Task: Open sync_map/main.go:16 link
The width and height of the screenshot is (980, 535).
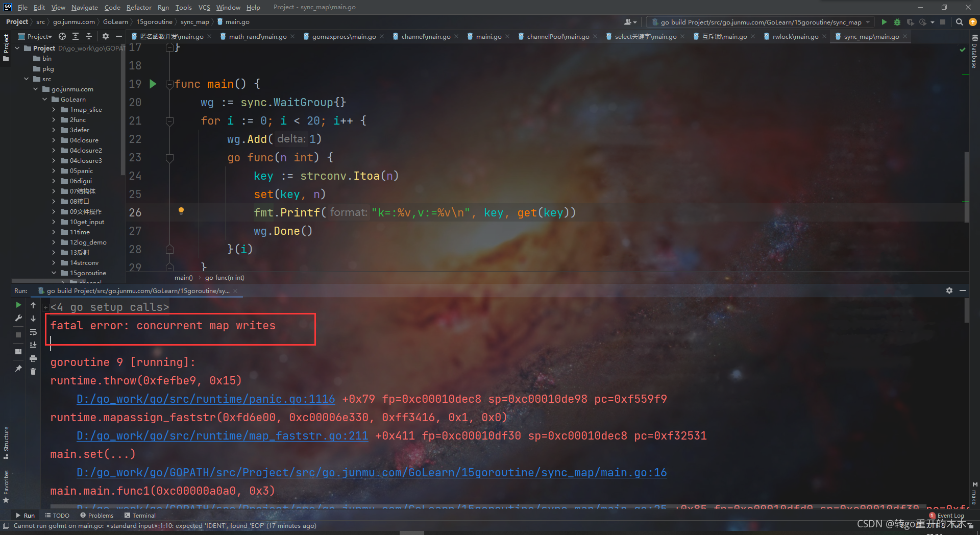Action: point(372,472)
